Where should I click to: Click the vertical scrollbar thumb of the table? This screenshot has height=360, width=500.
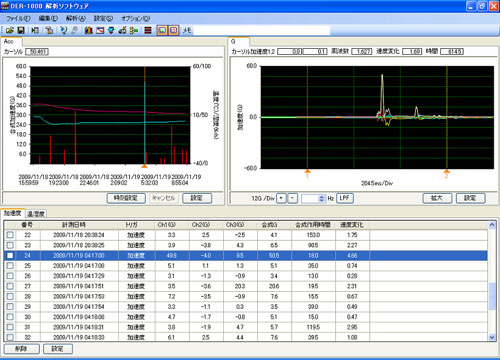[492, 297]
